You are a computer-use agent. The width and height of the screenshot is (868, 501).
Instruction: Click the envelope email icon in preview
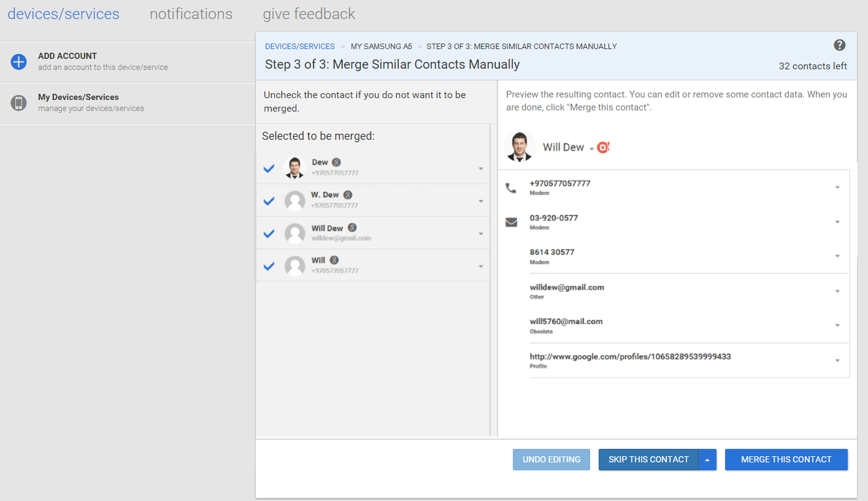point(511,222)
